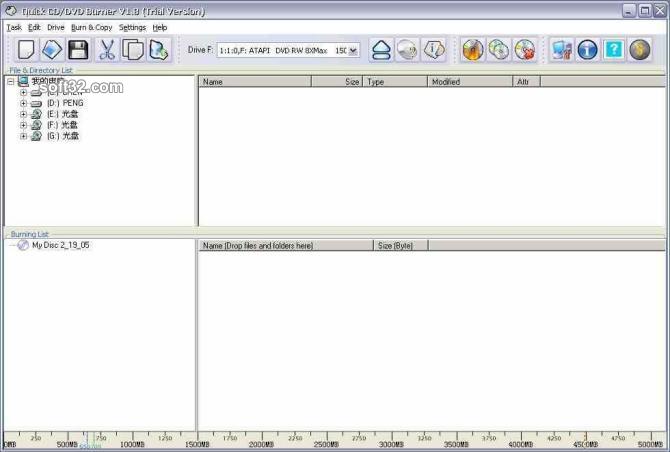Sort file list by Name column
670x452 pixels.
pos(255,82)
